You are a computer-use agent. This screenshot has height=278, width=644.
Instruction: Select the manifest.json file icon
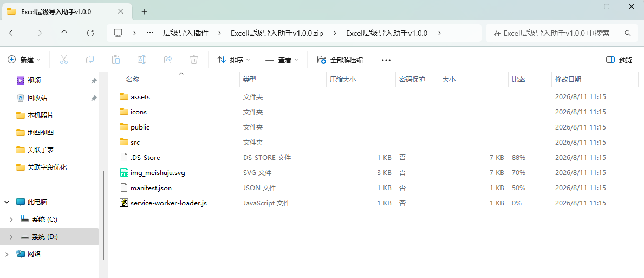coord(124,188)
